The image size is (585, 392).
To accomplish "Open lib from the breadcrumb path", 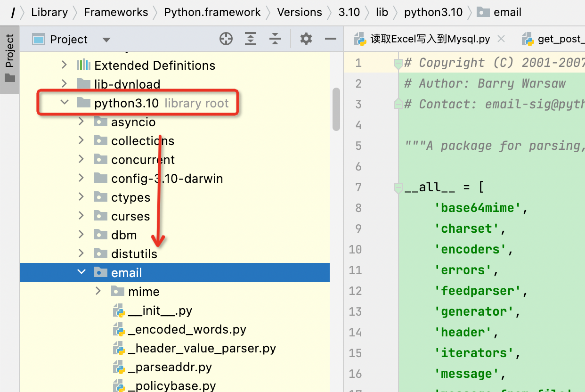I will (382, 12).
